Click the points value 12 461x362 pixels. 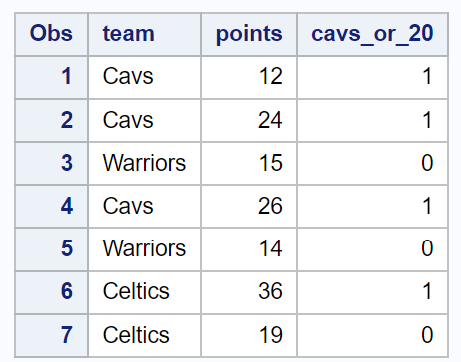(249, 77)
